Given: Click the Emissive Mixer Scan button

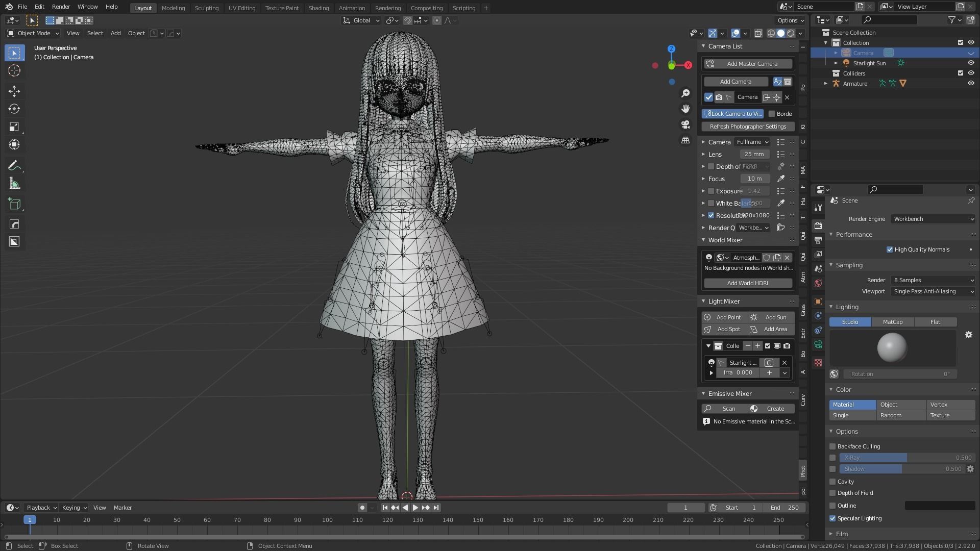Looking at the screenshot, I should click(724, 409).
